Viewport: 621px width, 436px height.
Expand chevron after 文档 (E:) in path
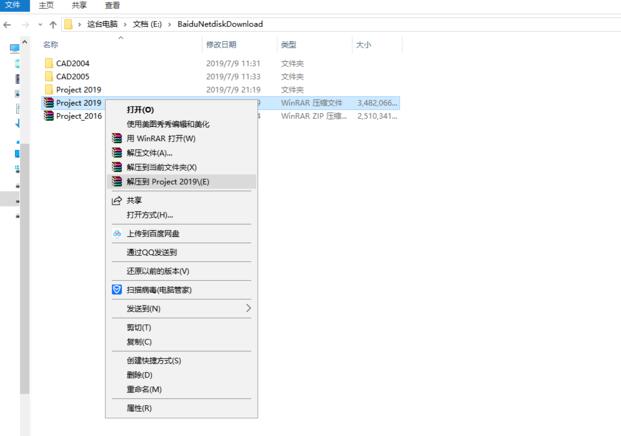tap(170, 25)
